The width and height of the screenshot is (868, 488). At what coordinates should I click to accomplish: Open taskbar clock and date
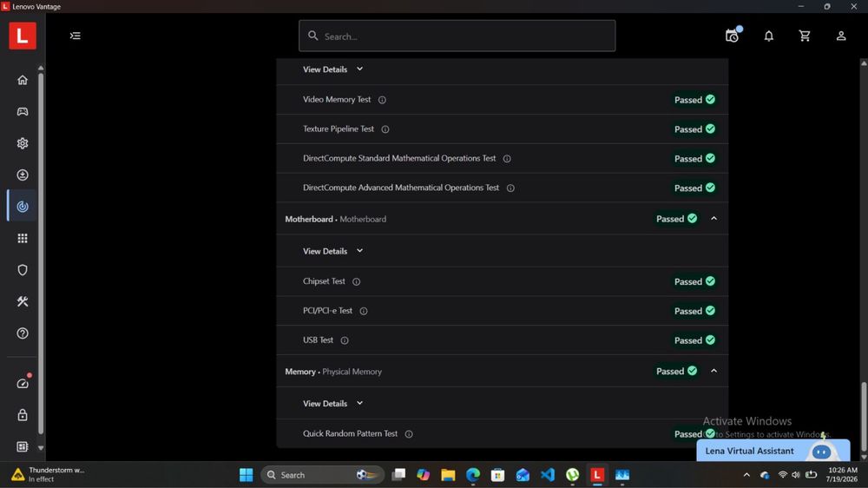pos(841,475)
